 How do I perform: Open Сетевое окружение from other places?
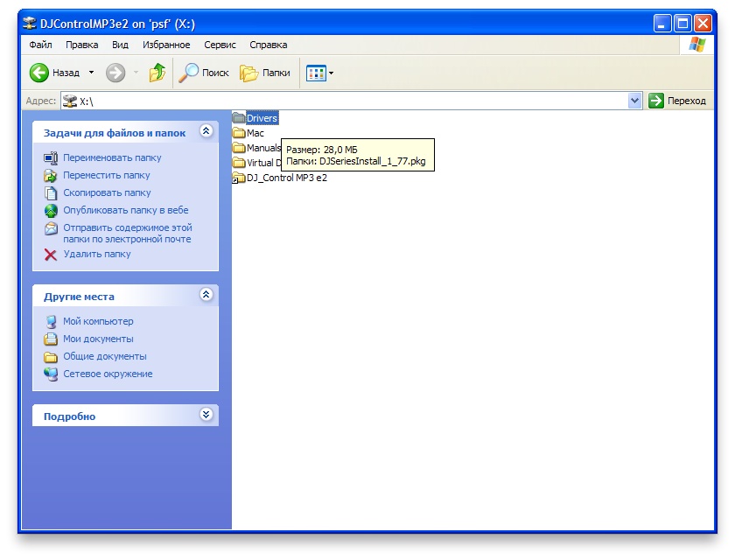108,374
